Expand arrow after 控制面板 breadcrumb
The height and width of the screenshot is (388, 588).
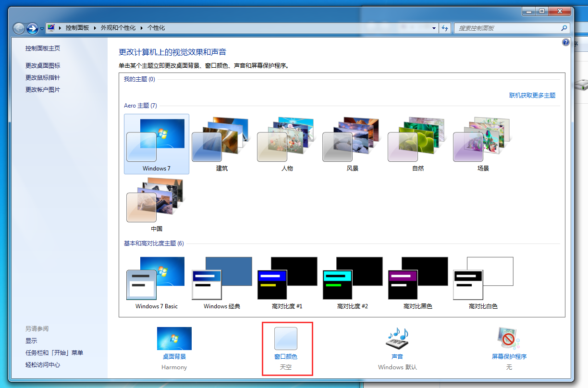[x=95, y=28]
